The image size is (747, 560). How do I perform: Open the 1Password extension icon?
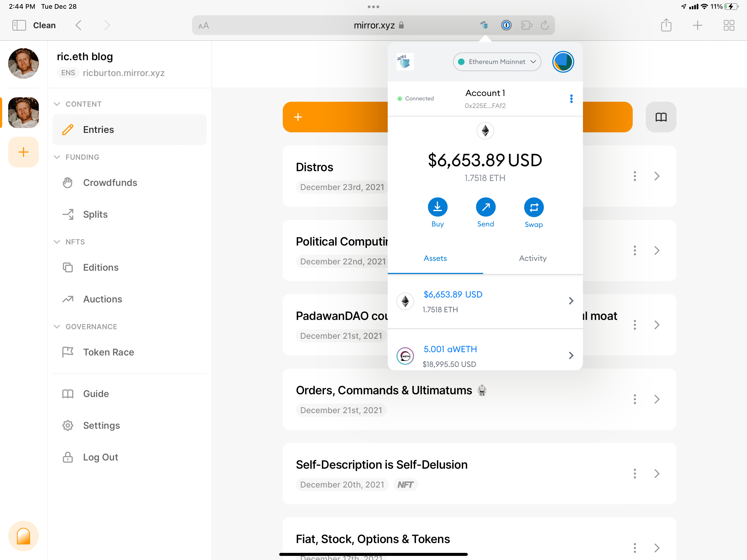506,25
